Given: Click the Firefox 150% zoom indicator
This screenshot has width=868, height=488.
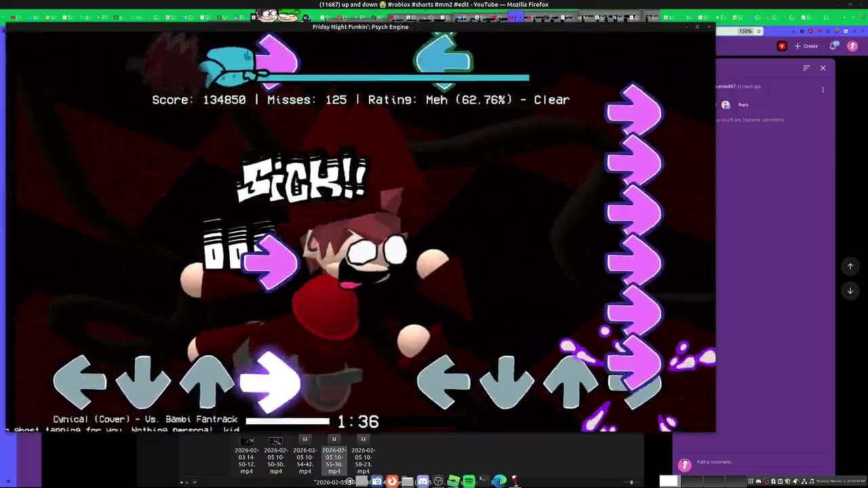Looking at the screenshot, I should click(x=745, y=31).
